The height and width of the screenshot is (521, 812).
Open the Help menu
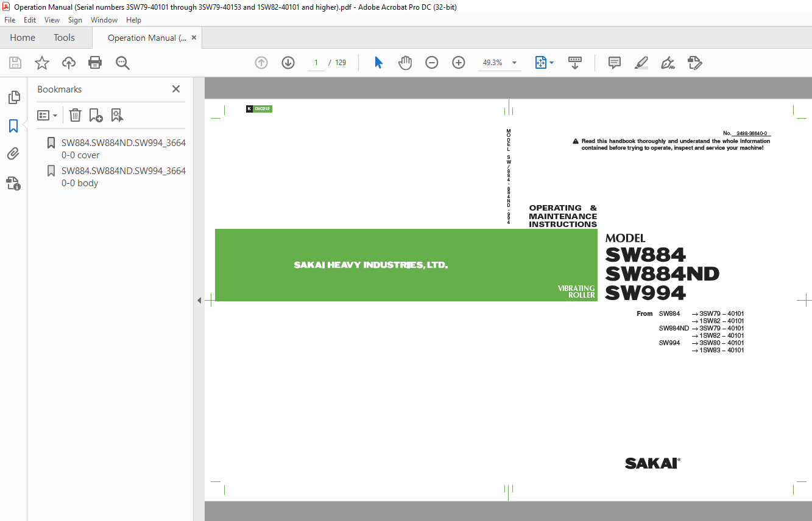[133, 20]
